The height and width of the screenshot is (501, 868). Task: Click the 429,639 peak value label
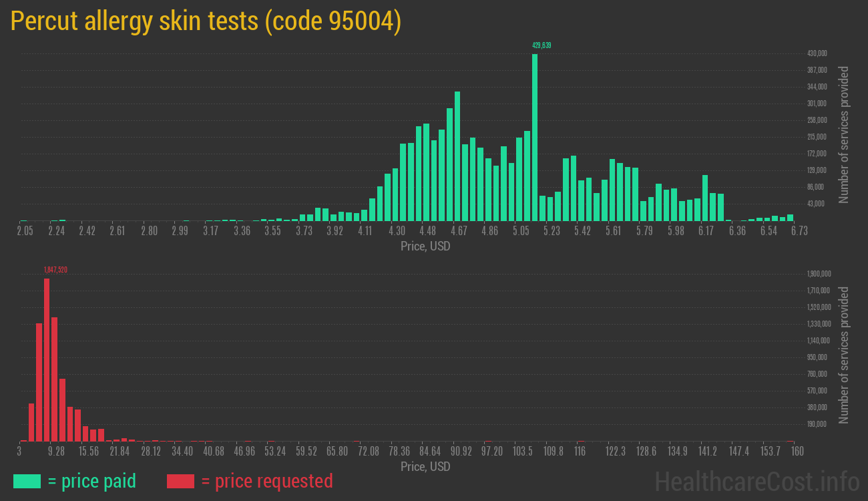tap(541, 45)
